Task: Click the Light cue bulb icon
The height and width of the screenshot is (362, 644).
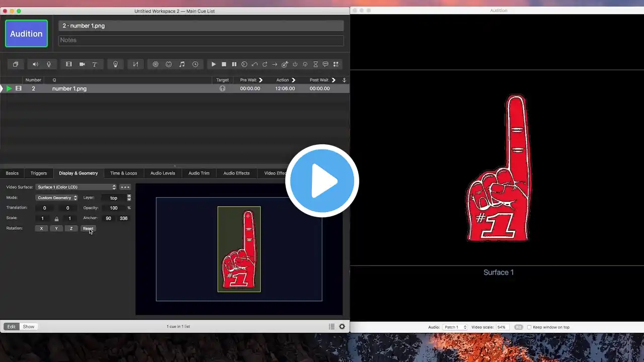Action: click(115, 64)
